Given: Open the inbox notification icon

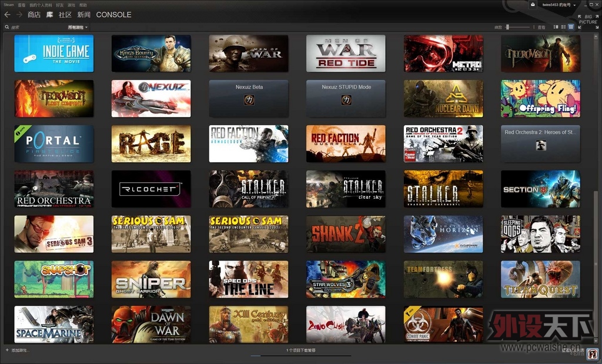Looking at the screenshot, I should [533, 5].
